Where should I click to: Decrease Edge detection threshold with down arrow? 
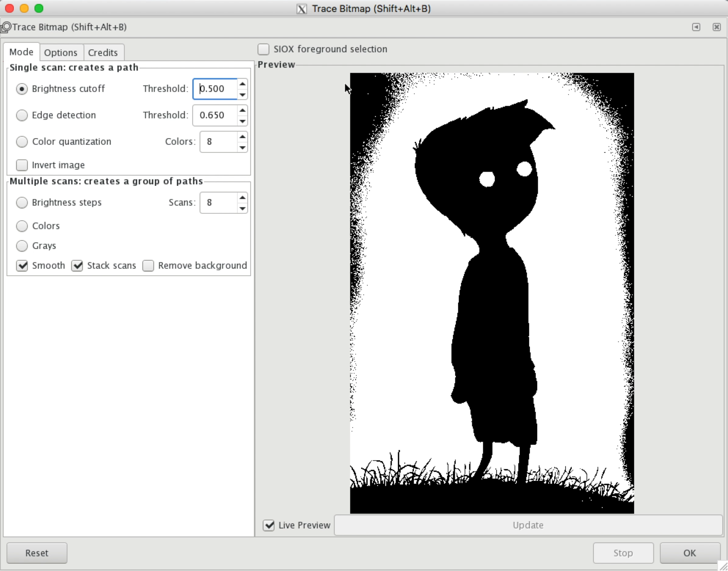tap(243, 121)
